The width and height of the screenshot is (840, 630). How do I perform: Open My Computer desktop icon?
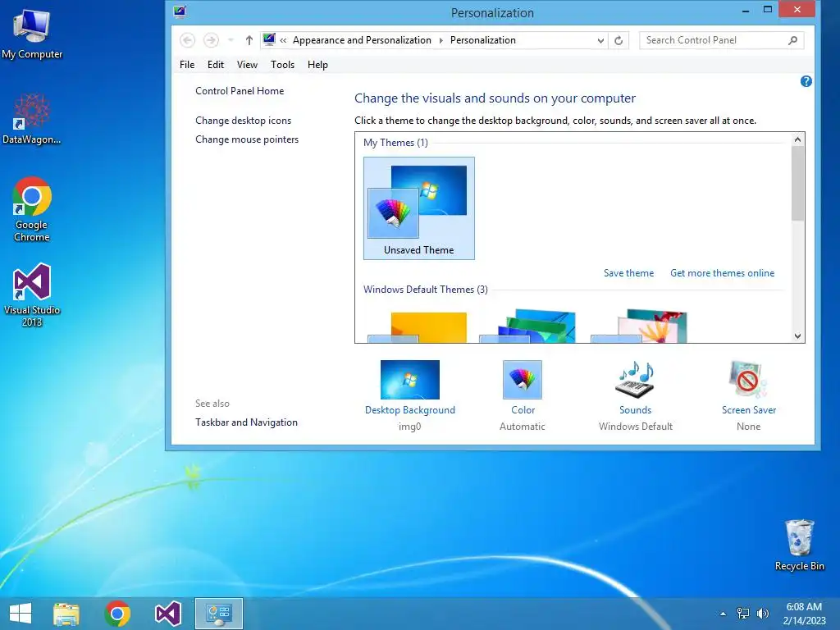pos(32,33)
